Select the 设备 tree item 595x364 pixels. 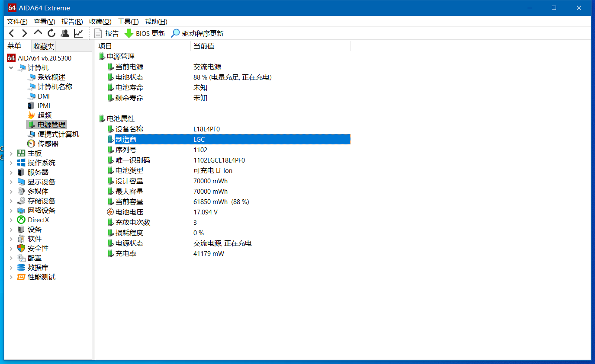[29, 229]
